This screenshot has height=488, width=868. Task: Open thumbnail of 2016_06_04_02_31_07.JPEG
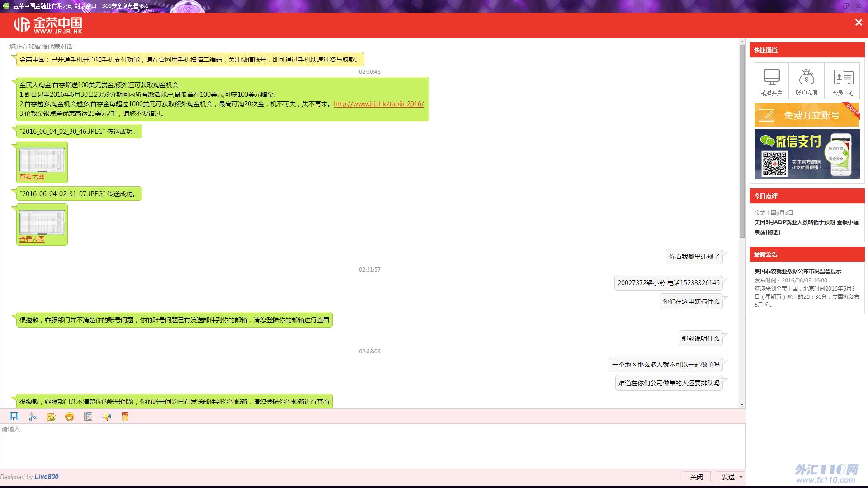click(x=42, y=221)
